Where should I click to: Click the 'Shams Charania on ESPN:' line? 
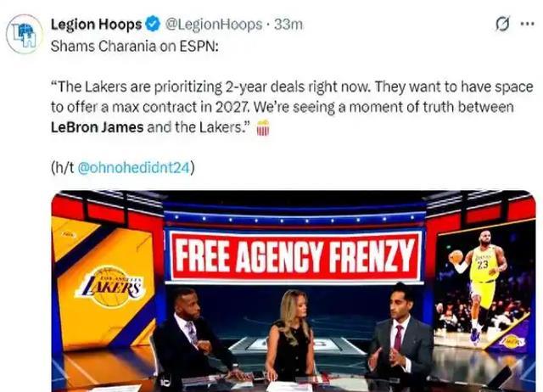(x=135, y=46)
